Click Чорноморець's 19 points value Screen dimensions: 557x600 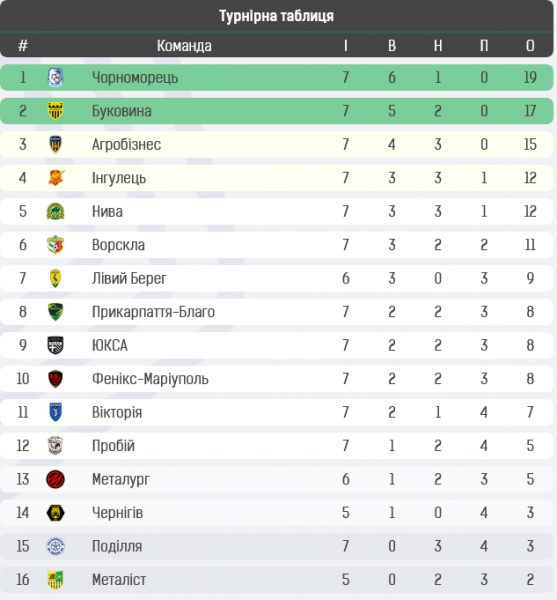tap(530, 78)
